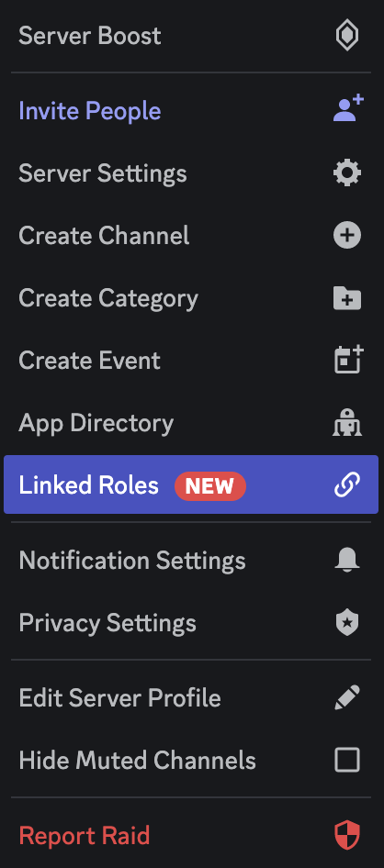Click the red NEW badge
This screenshot has height=868, width=384.
[210, 486]
